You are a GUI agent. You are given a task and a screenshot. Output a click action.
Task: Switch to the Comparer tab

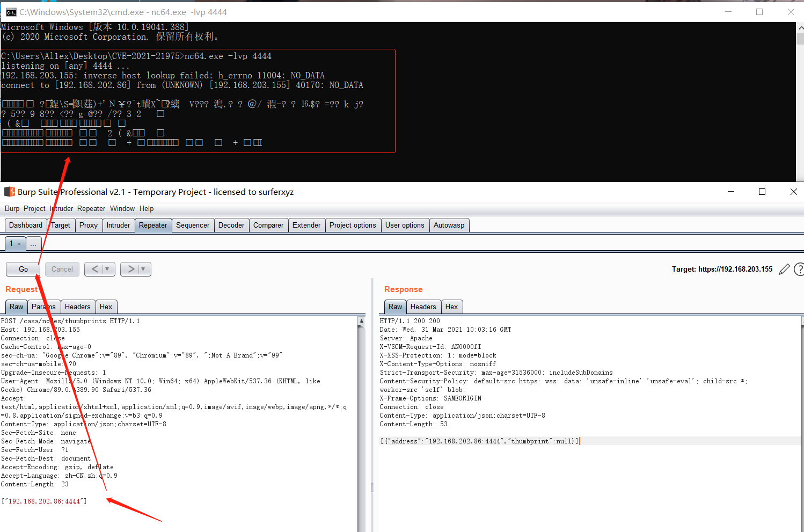pos(268,225)
